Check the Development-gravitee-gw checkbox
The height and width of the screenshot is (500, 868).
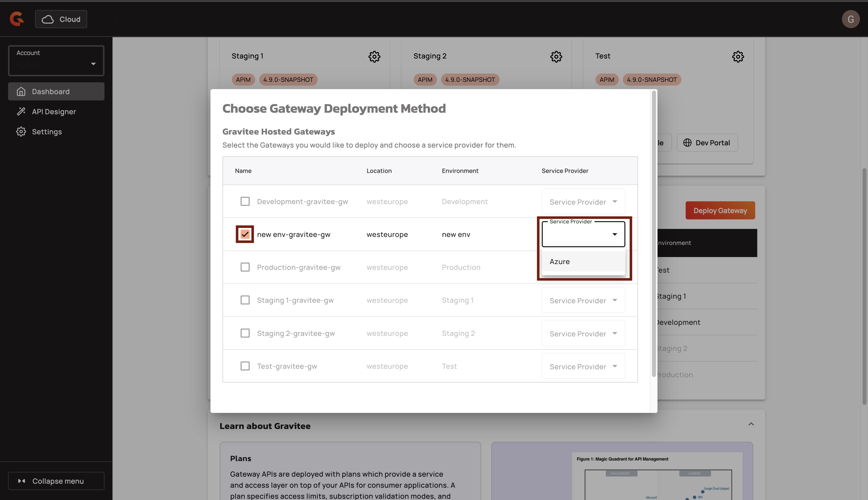pyautogui.click(x=245, y=202)
